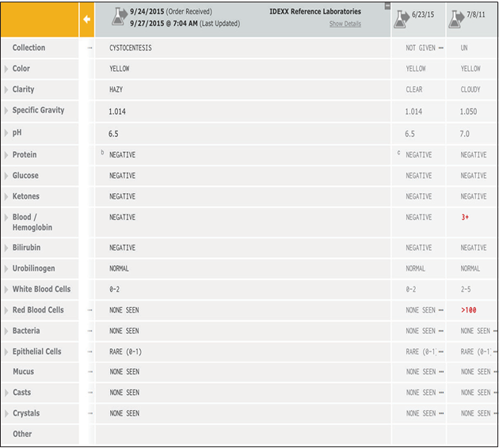Expand the Clarity row
The height and width of the screenshot is (448, 499).
coord(6,89)
